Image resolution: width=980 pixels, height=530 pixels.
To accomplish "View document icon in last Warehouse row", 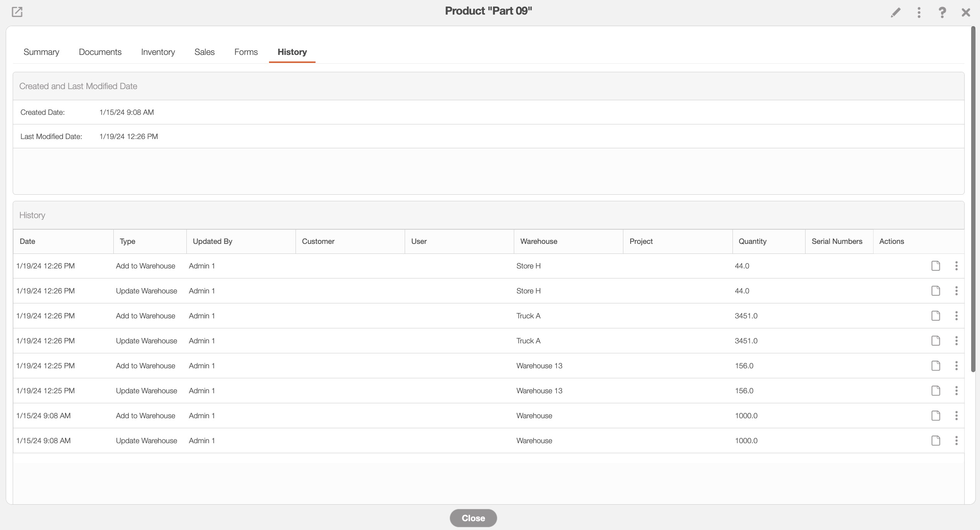I will click(936, 441).
